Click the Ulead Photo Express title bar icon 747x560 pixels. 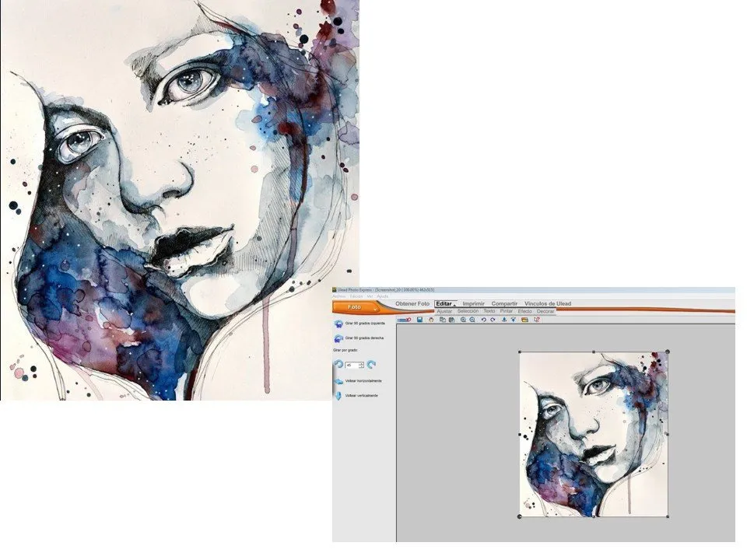click(x=335, y=290)
